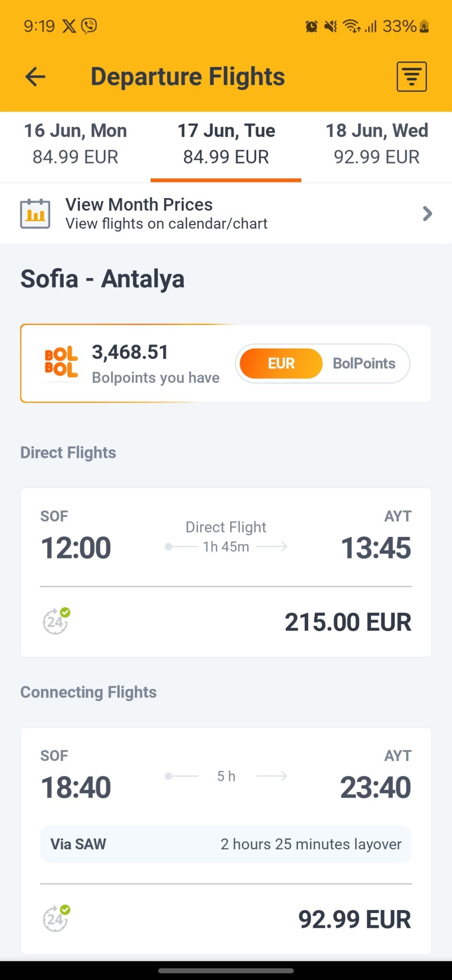This screenshot has height=980, width=452.
Task: Tap the BolBol logo icon
Action: [61, 363]
